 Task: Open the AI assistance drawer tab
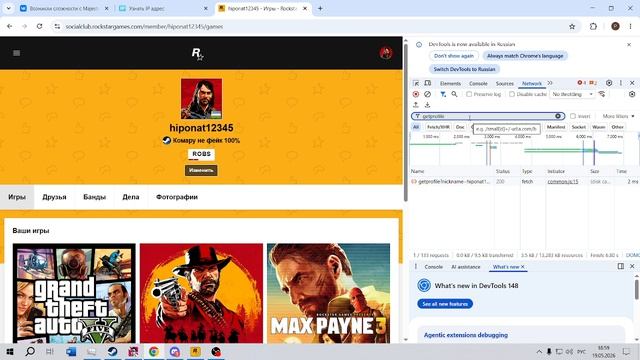click(x=466, y=267)
